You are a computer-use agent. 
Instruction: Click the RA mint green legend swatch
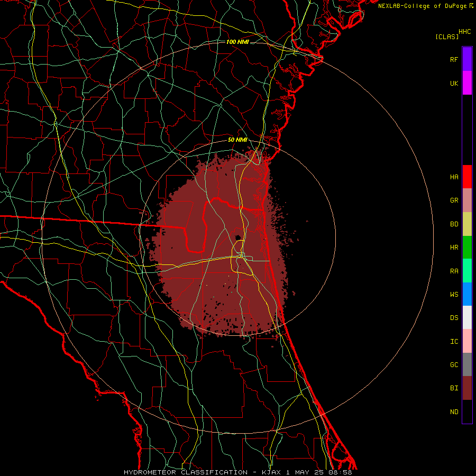(467, 271)
